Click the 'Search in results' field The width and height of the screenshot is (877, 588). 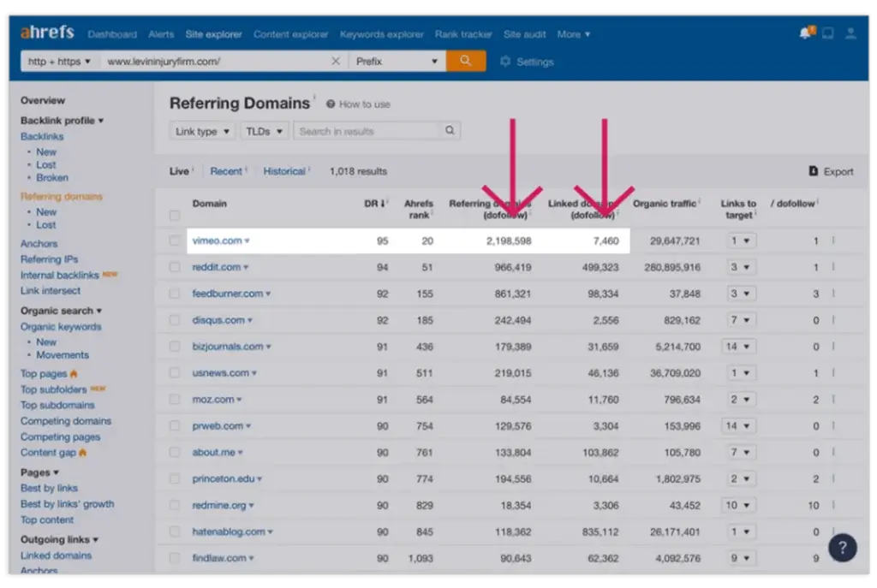pyautogui.click(x=368, y=131)
